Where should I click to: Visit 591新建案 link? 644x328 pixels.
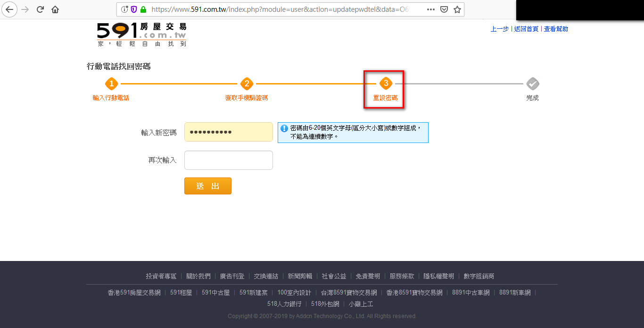click(254, 293)
